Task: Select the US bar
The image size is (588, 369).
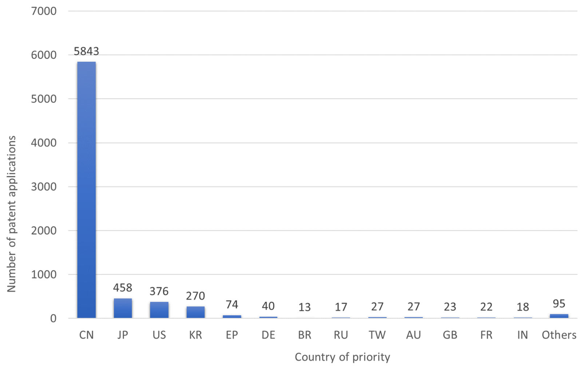Action: (x=159, y=310)
